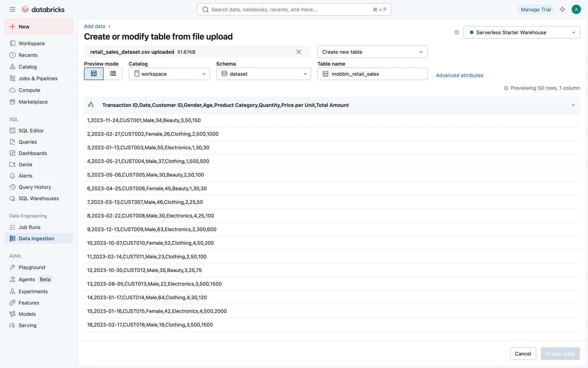The height and width of the screenshot is (368, 588).
Task: Switch preview mode to list view
Action: 113,74
